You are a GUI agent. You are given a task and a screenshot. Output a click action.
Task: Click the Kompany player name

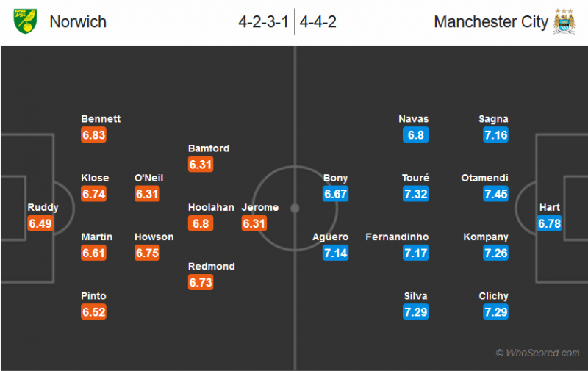click(x=485, y=237)
